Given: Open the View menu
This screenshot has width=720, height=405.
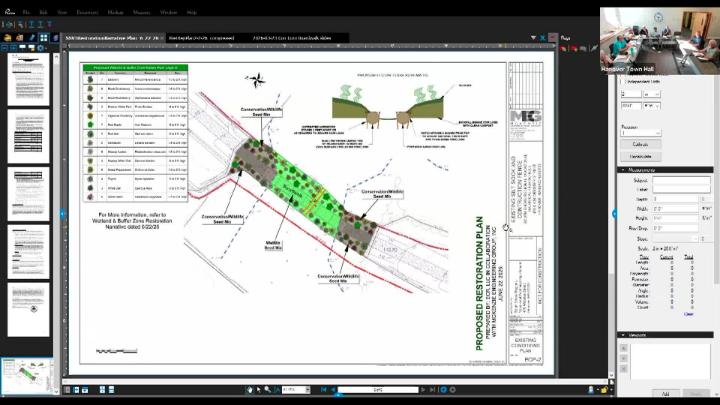Looking at the screenshot, I should [62, 12].
